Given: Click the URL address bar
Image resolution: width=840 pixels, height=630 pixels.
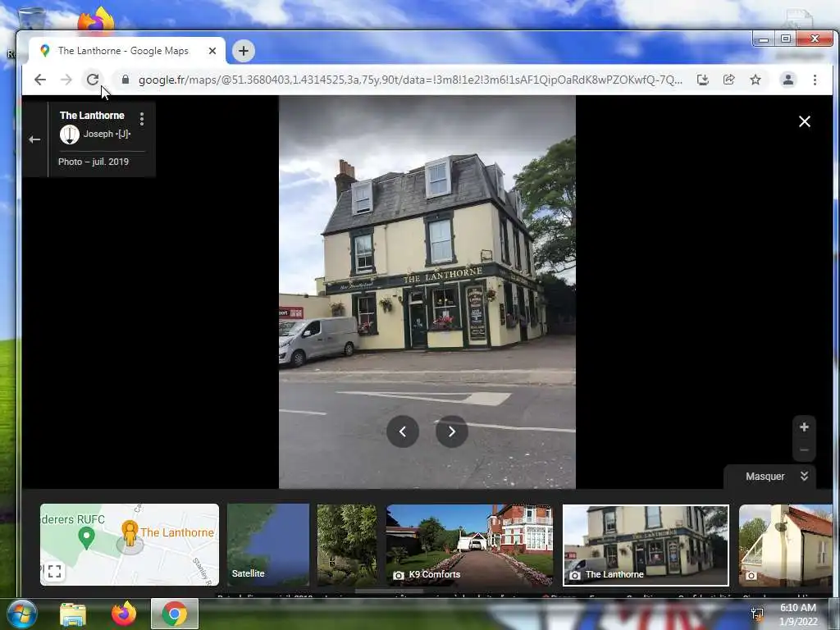Looking at the screenshot, I should coord(410,80).
